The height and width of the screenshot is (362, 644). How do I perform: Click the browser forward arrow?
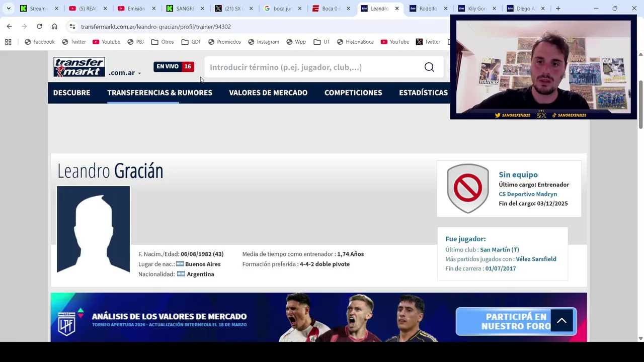(x=24, y=27)
